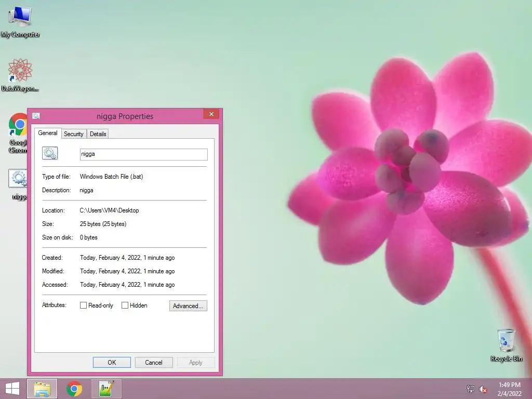532x399 pixels.
Task: Click the Modified date value
Action: pos(127,271)
